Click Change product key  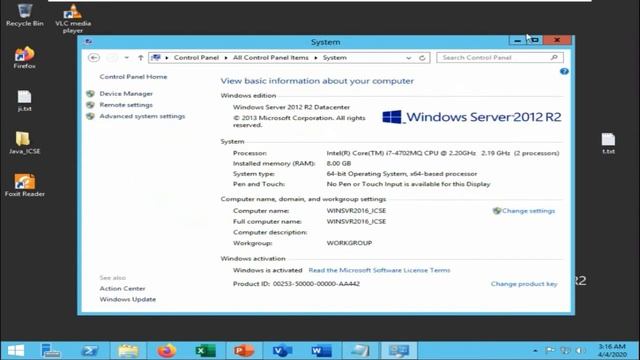524,284
